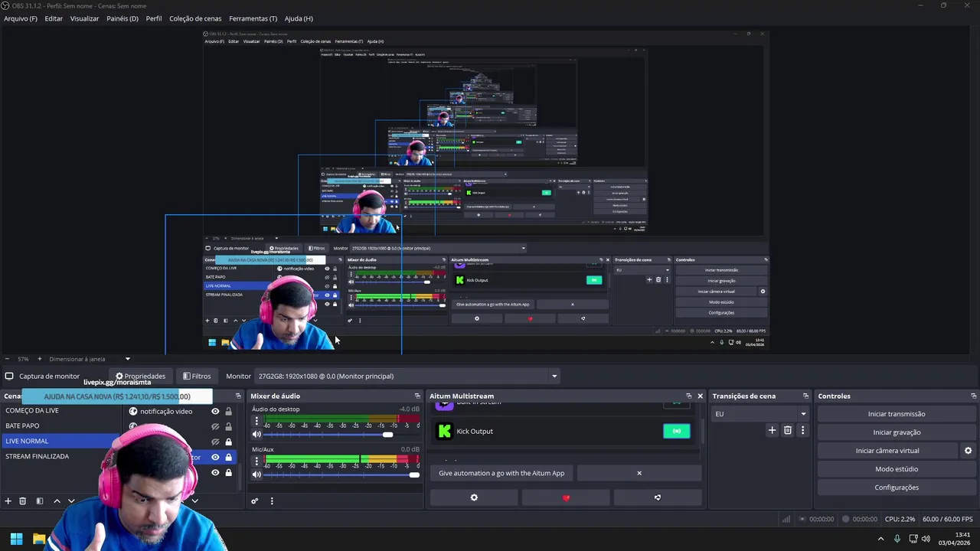The height and width of the screenshot is (551, 980).
Task: Click Iniciar câmera virtual
Action: (887, 451)
